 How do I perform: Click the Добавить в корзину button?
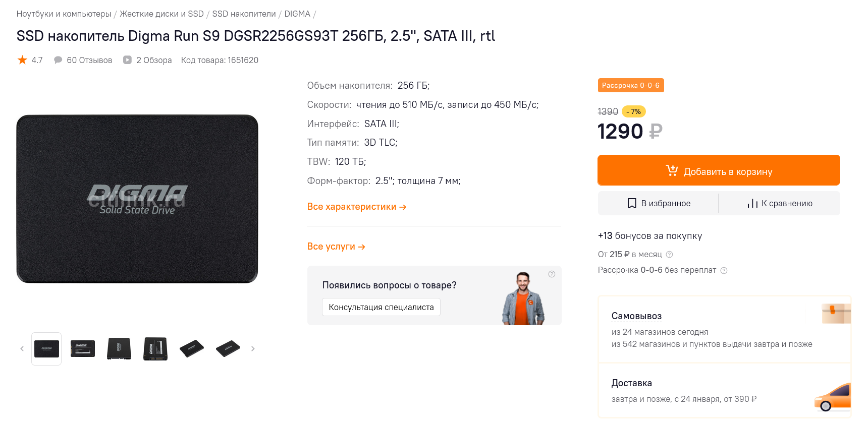click(718, 171)
